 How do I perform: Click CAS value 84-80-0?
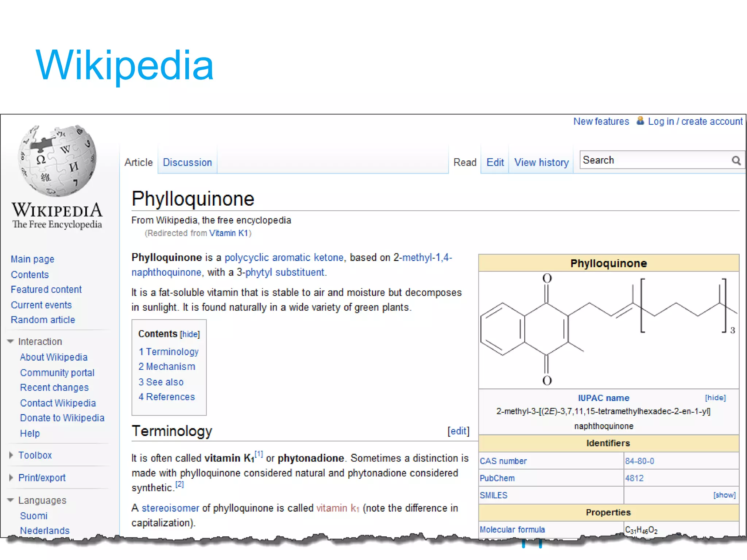[639, 461]
